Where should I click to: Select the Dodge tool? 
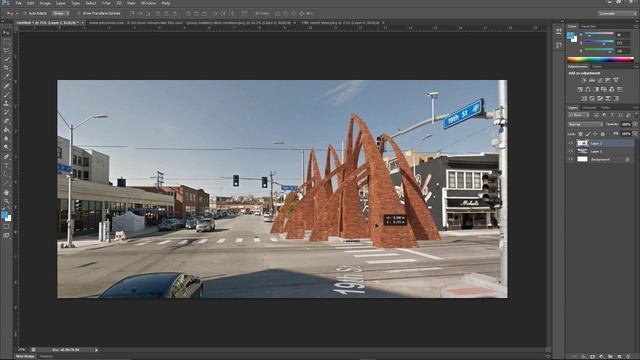[6, 148]
